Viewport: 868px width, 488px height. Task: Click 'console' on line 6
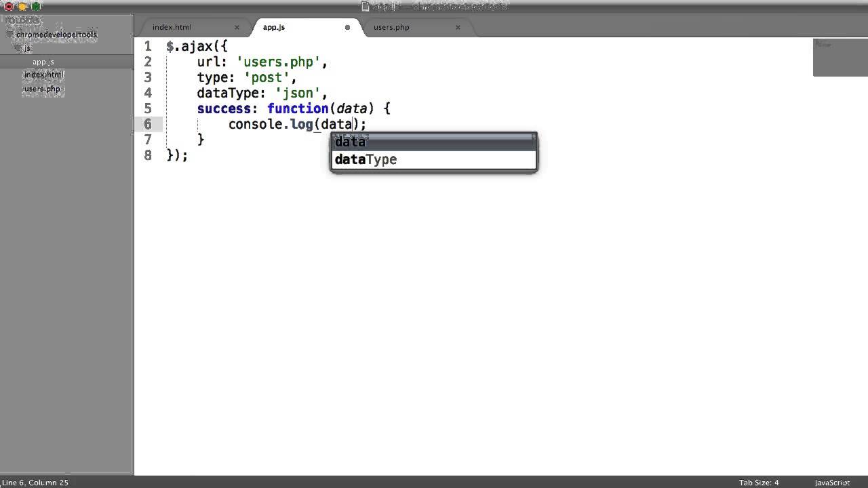pyautogui.click(x=255, y=124)
